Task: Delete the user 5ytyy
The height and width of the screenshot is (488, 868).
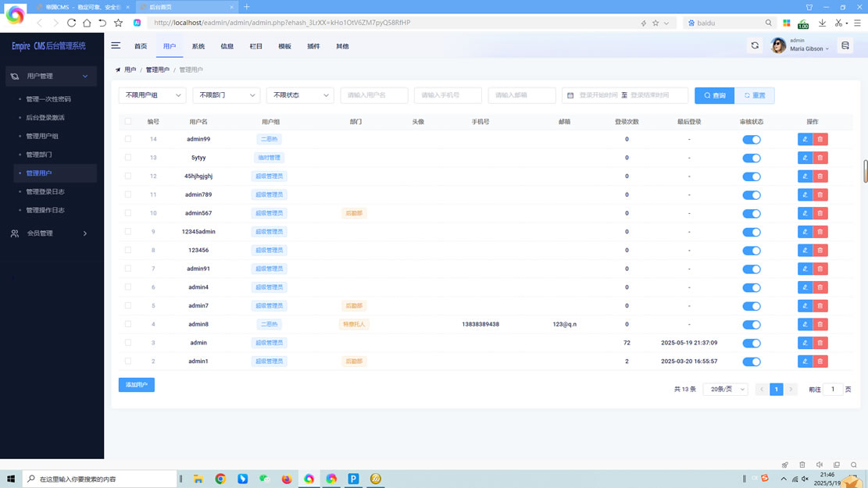Action: tap(820, 158)
